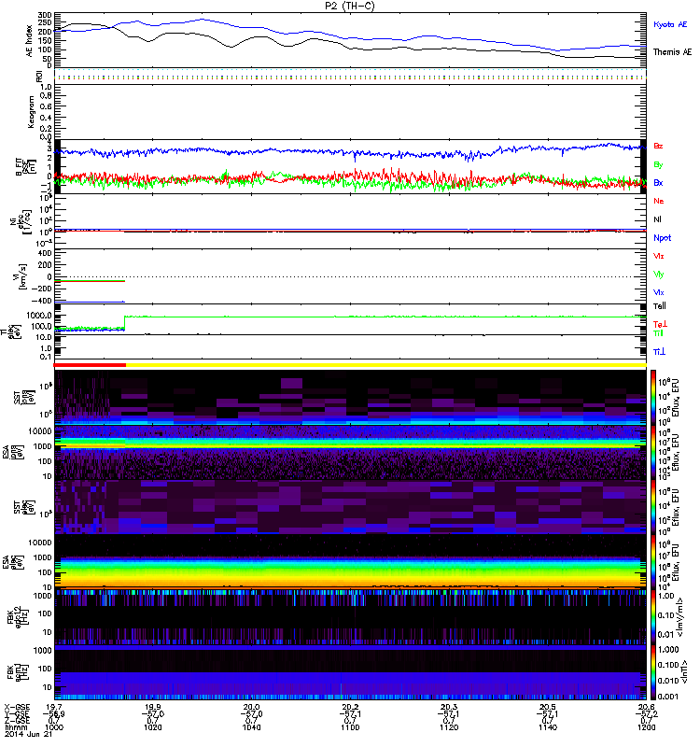Click the "1000.0" tick on temperature axis
The width and height of the screenshot is (700, 747).
[x=39, y=316]
